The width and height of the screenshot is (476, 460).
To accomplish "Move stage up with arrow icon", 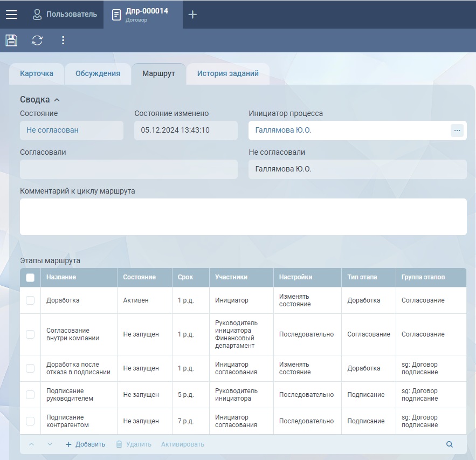I will tap(31, 444).
